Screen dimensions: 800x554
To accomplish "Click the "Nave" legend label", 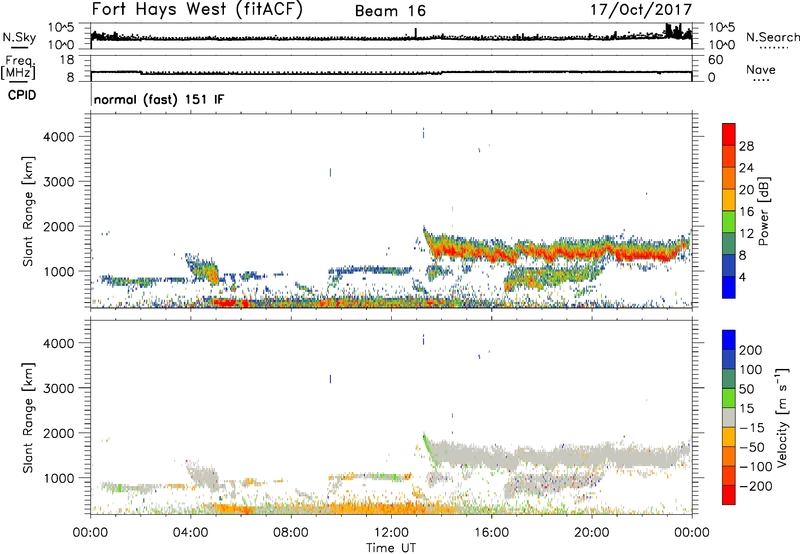I will pos(761,69).
